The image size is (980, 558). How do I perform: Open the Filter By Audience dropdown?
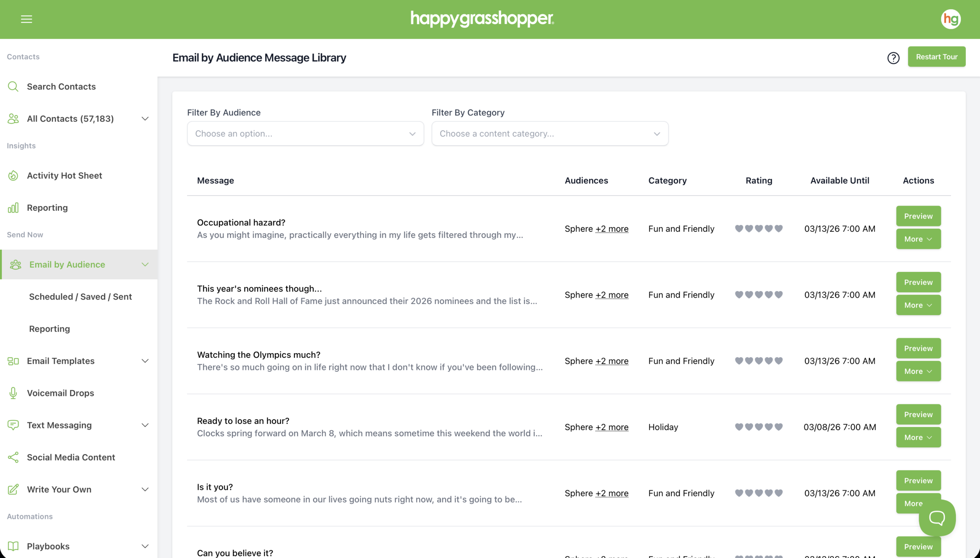click(305, 134)
